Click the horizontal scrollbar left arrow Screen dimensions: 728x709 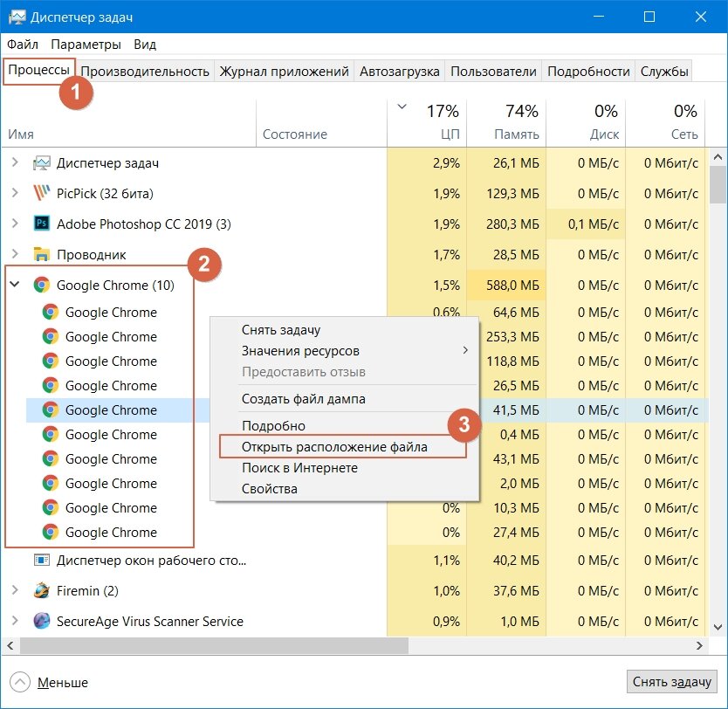pos(10,645)
